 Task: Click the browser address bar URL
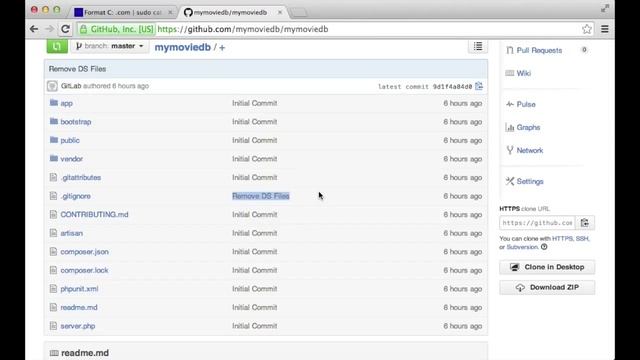coord(242,29)
